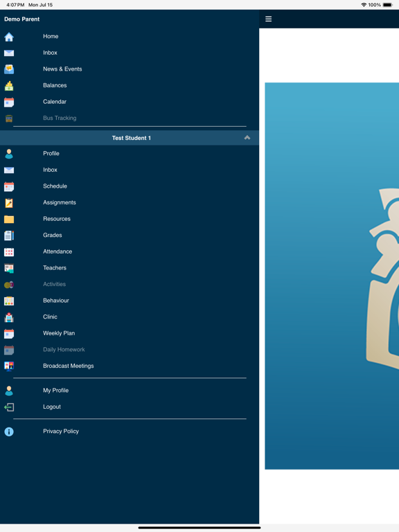Click the My Profile avatar icon
Image resolution: width=399 pixels, height=532 pixels.
(x=9, y=391)
